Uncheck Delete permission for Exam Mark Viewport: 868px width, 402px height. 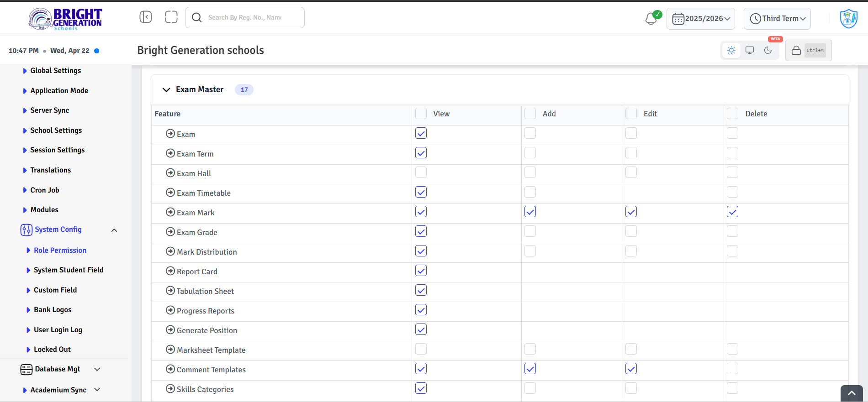pyautogui.click(x=732, y=211)
